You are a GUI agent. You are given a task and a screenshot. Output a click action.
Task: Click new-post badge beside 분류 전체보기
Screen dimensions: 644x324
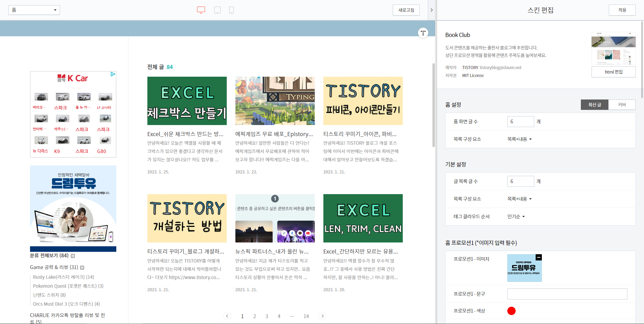click(73, 256)
